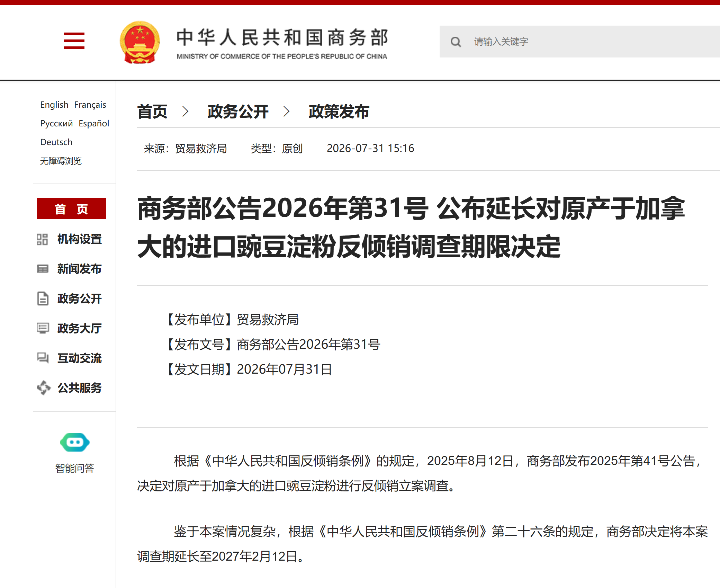Click the article headline 商务部公告2026年第31号

pyautogui.click(x=411, y=227)
